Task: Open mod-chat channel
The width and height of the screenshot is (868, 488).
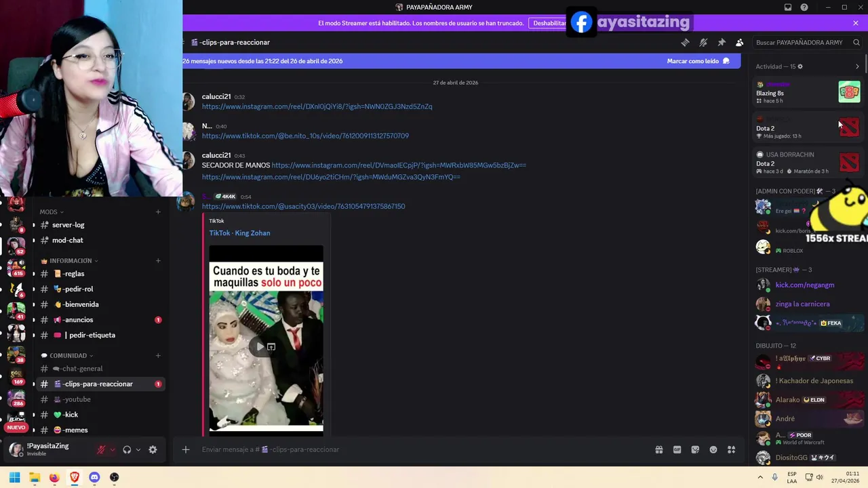Action: pyautogui.click(x=100, y=241)
